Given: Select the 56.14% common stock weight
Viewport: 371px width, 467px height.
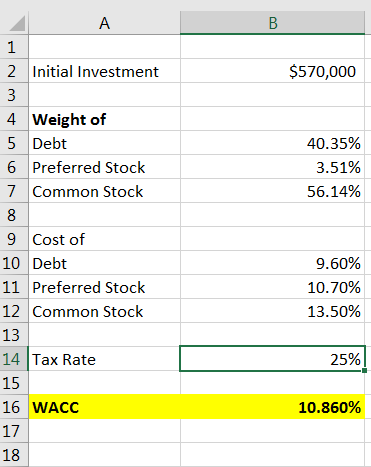Looking at the screenshot, I should point(272,191).
